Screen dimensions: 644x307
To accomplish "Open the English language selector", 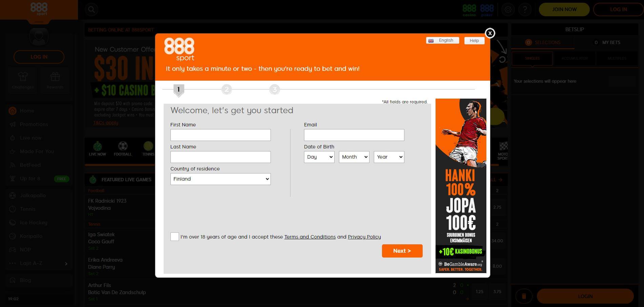I will 442,40.
